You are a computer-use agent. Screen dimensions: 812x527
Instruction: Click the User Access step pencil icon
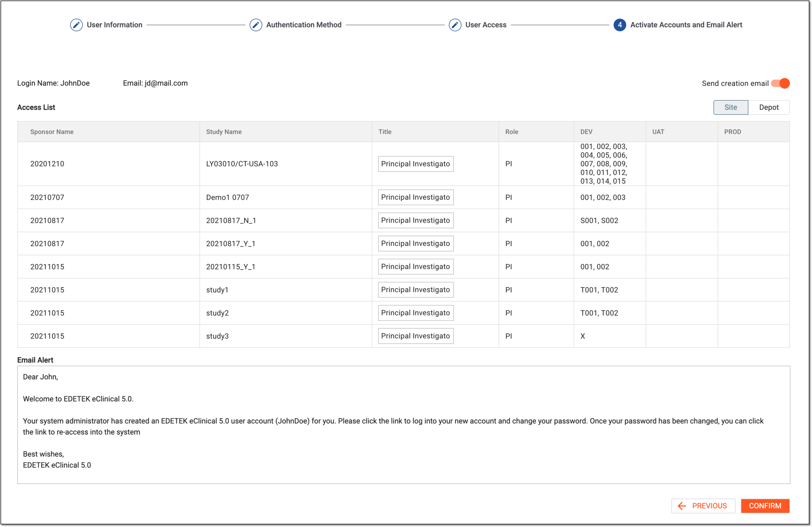(455, 25)
